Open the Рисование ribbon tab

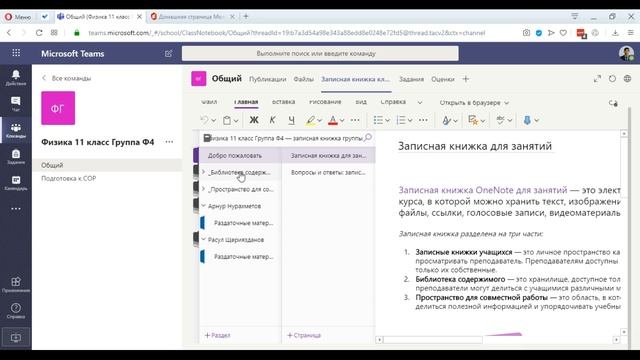click(325, 102)
